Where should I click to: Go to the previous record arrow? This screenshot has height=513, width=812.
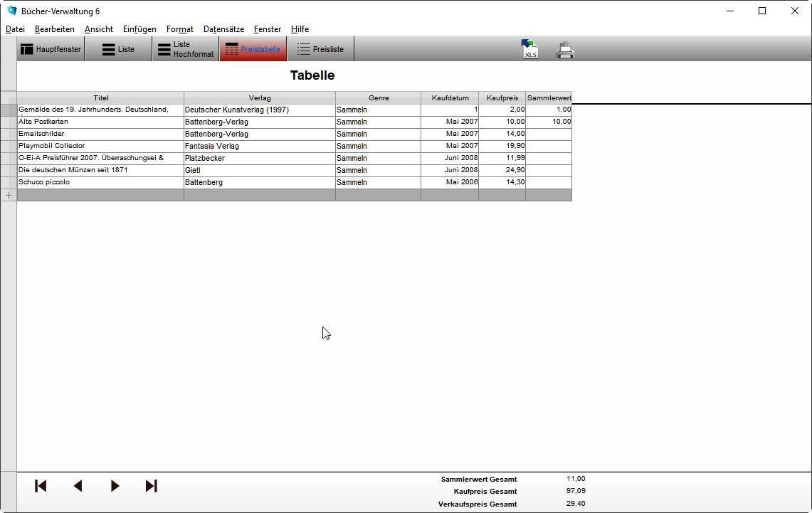click(x=78, y=486)
